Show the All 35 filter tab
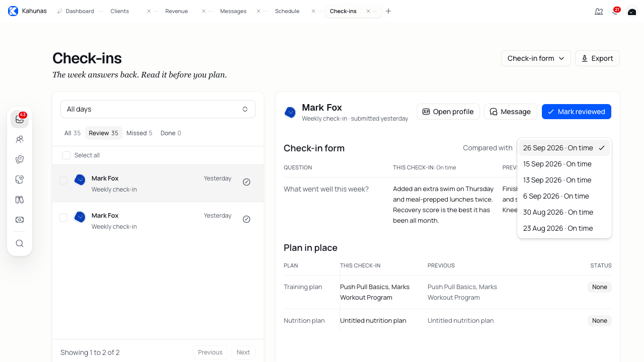 pyautogui.click(x=72, y=133)
